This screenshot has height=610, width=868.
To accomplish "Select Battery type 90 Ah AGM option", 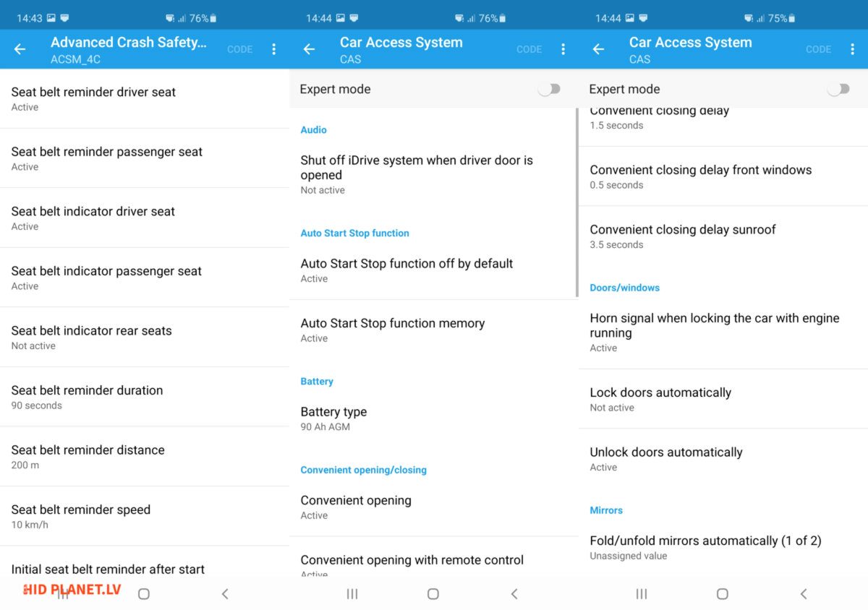I will point(434,418).
